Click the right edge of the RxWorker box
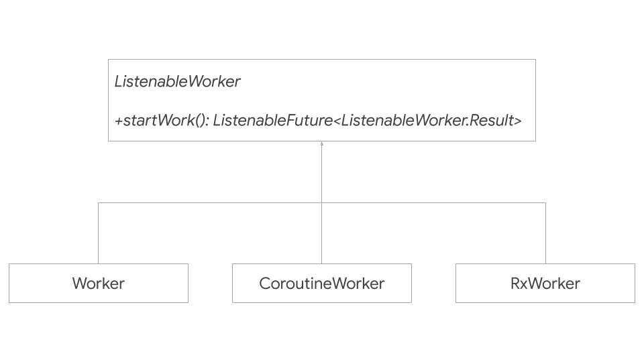 pos(635,283)
